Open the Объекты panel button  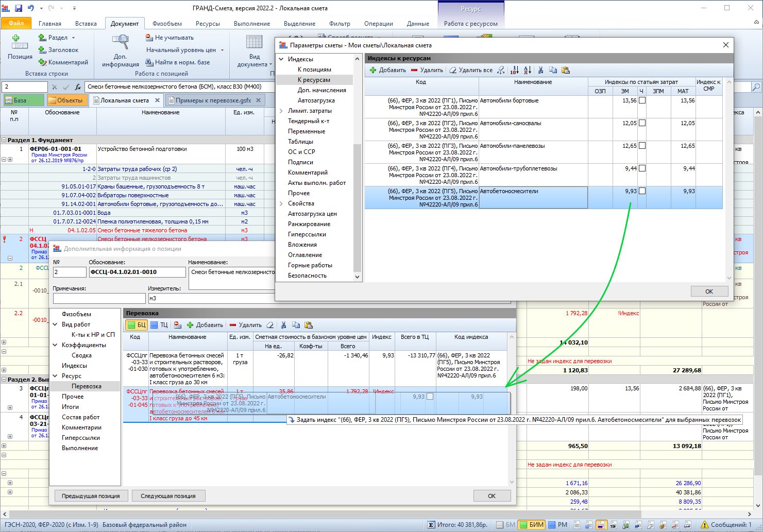tap(66, 100)
